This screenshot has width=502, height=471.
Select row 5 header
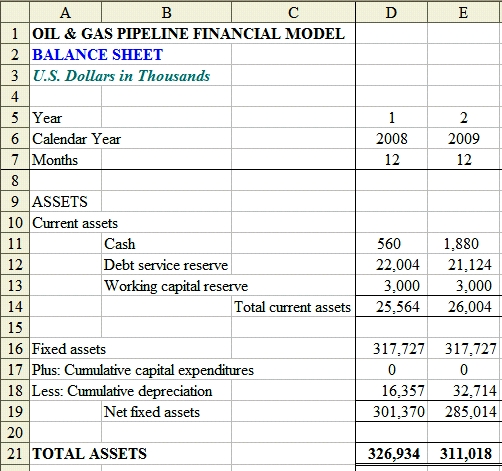pos(15,118)
